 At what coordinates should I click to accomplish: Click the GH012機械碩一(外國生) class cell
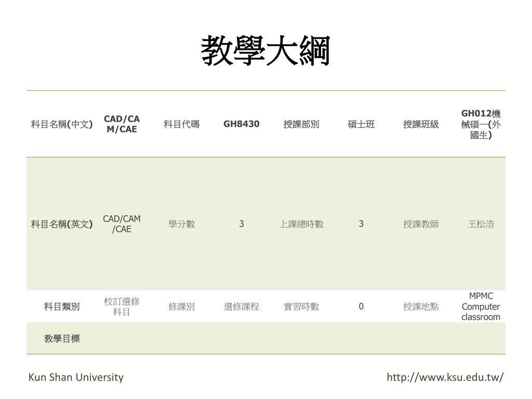(x=481, y=124)
